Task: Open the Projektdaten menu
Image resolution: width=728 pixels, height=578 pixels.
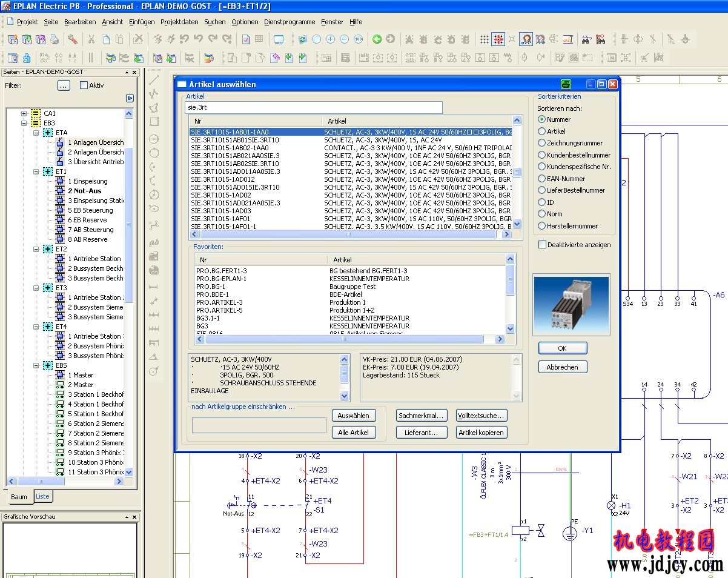Action: click(x=179, y=22)
